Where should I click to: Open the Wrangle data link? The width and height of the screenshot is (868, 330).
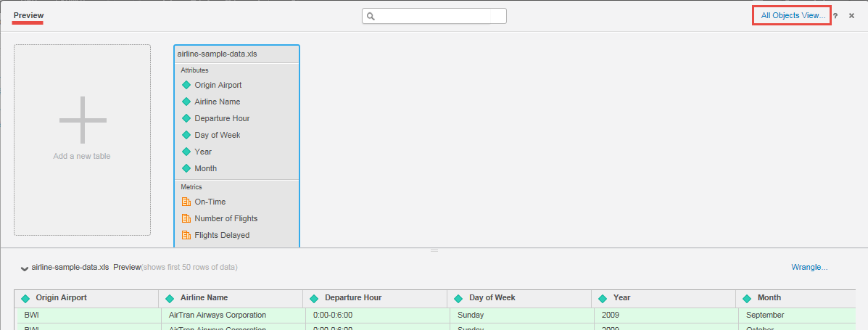(809, 267)
